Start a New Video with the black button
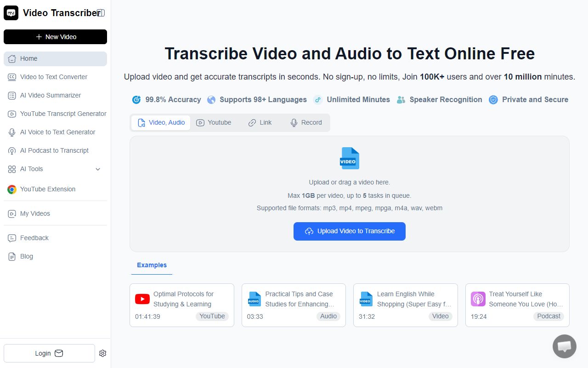 coord(55,36)
